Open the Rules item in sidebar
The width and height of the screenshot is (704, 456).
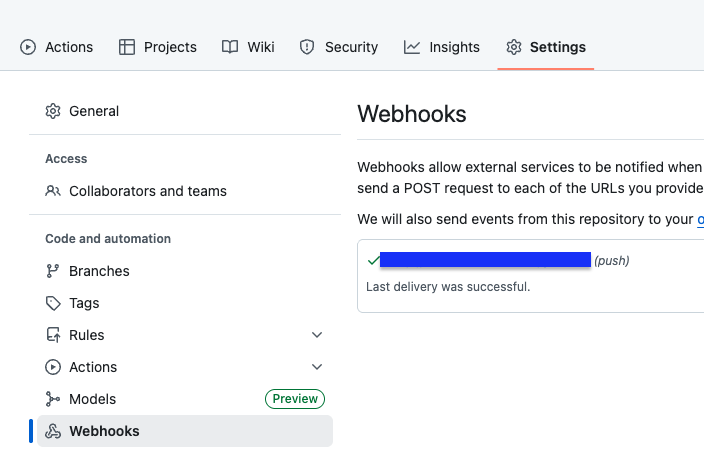pyautogui.click(x=87, y=335)
